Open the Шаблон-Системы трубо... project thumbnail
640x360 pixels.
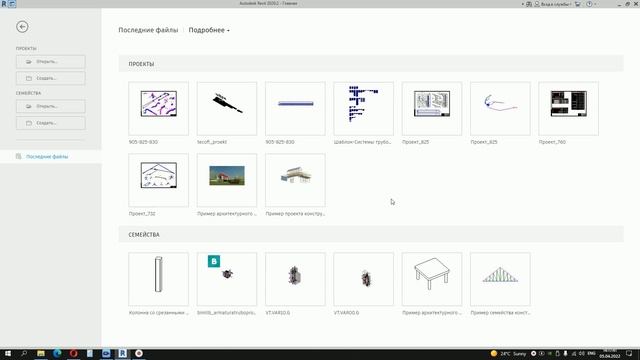[364, 109]
